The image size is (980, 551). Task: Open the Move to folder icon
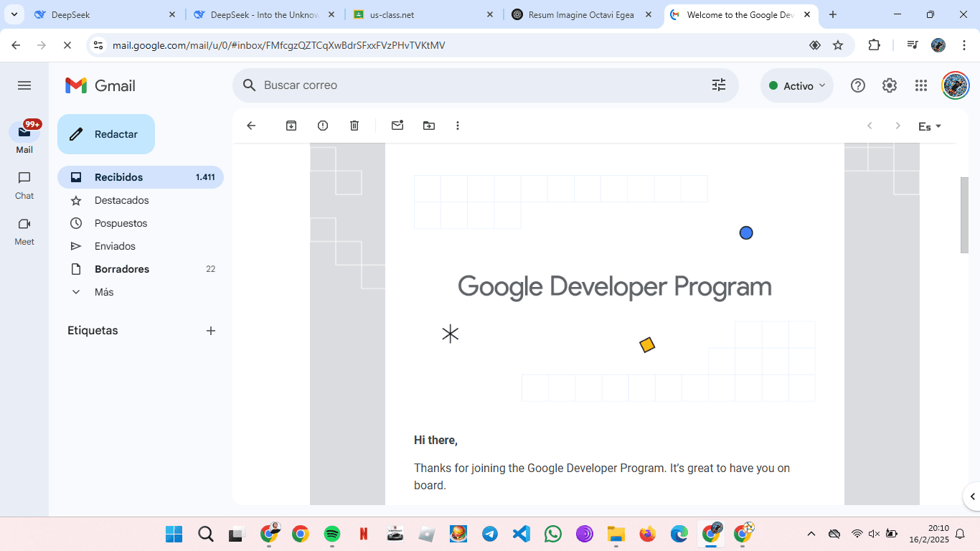[429, 126]
